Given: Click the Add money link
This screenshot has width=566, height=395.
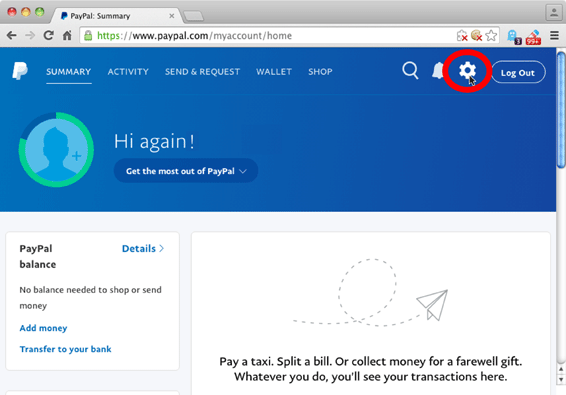Looking at the screenshot, I should [43, 328].
